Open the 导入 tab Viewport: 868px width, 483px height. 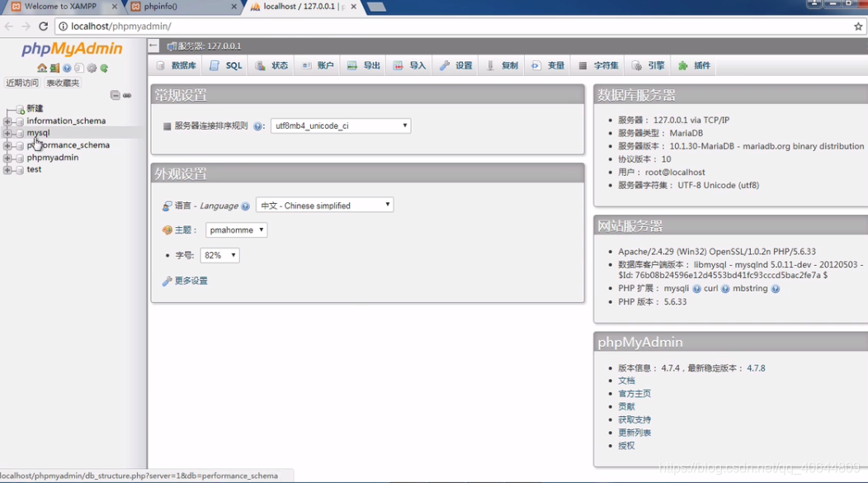(x=409, y=65)
